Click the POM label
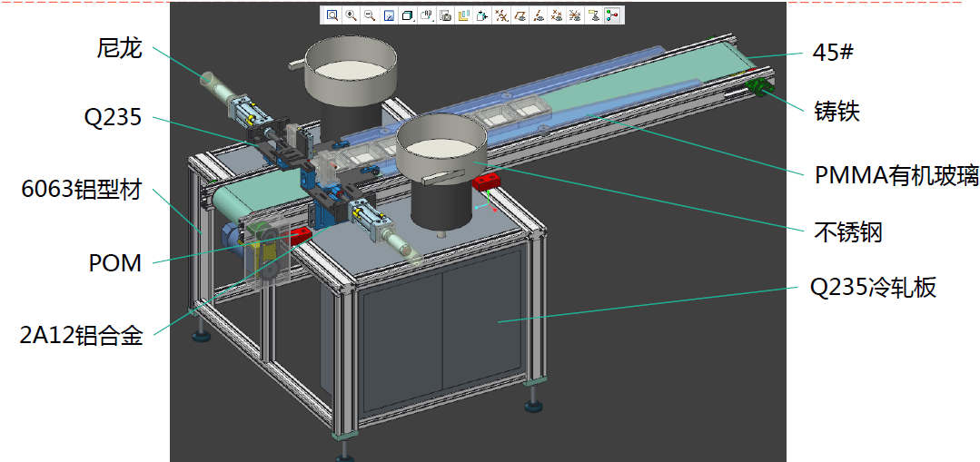The width and height of the screenshot is (980, 462). tap(115, 263)
